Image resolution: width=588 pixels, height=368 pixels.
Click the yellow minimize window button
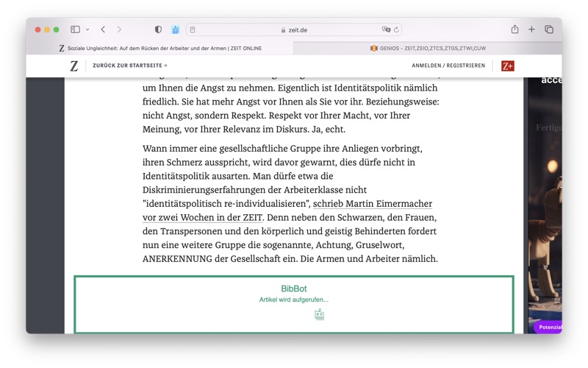47,29
